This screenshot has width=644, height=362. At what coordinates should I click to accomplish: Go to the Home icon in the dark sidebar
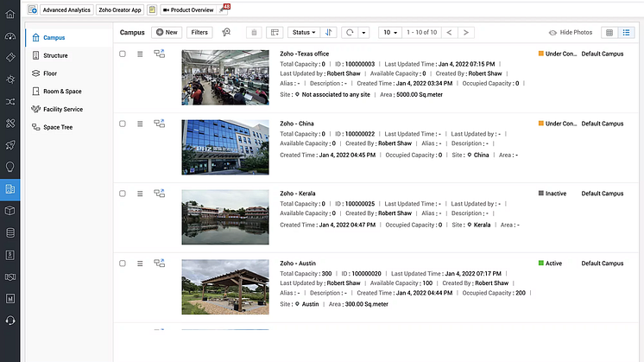click(x=9, y=14)
